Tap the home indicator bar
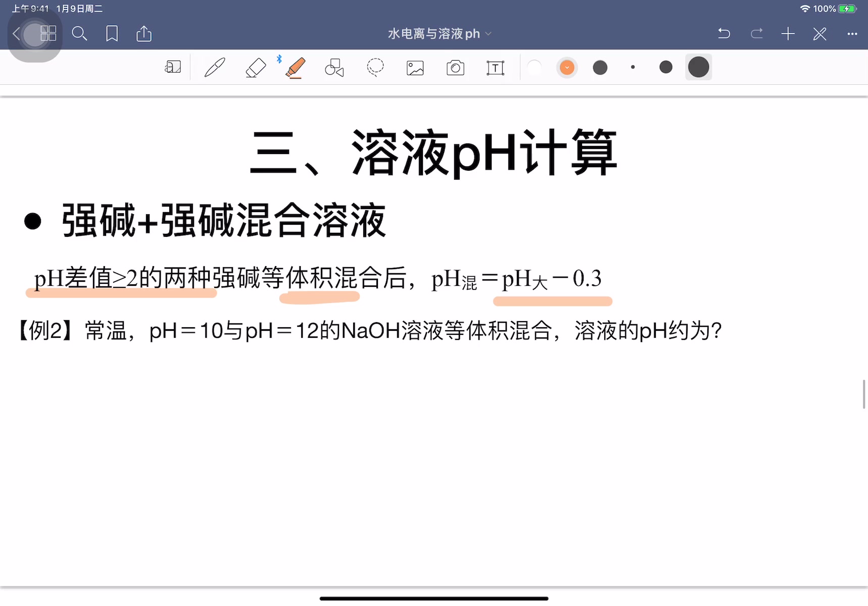 coord(434,598)
